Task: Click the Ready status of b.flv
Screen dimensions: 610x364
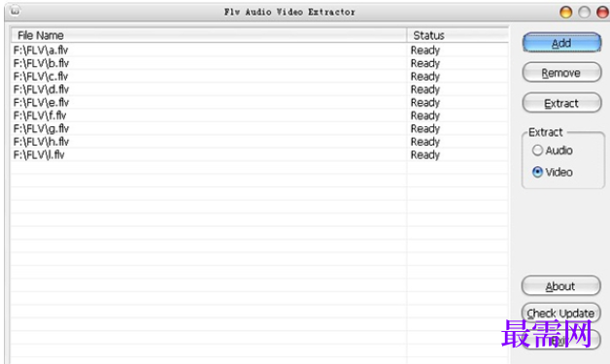Action: (x=425, y=63)
